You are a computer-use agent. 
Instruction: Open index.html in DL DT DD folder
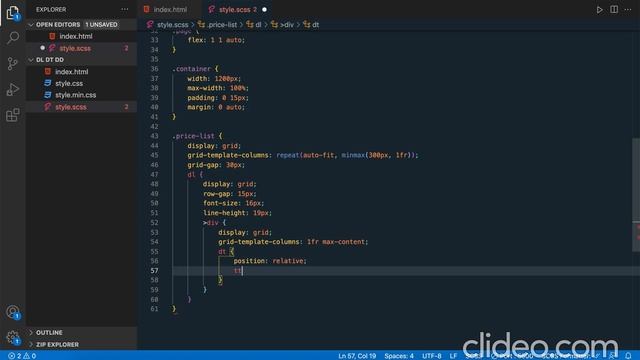click(71, 71)
